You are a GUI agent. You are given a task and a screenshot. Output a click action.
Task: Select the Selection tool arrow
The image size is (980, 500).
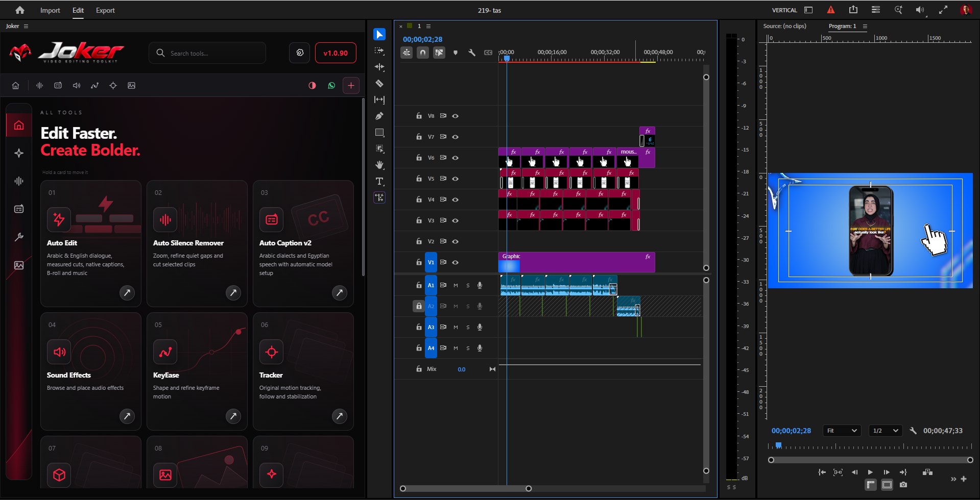pyautogui.click(x=379, y=34)
